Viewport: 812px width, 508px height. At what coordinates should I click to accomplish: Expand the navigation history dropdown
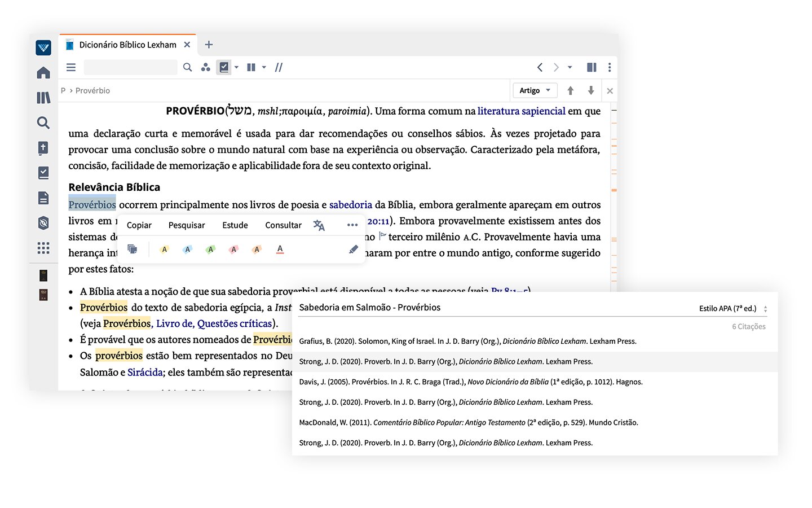click(x=570, y=67)
